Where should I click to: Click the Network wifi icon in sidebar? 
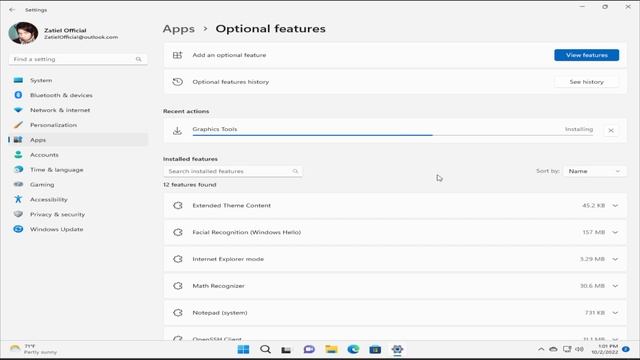tap(18, 110)
